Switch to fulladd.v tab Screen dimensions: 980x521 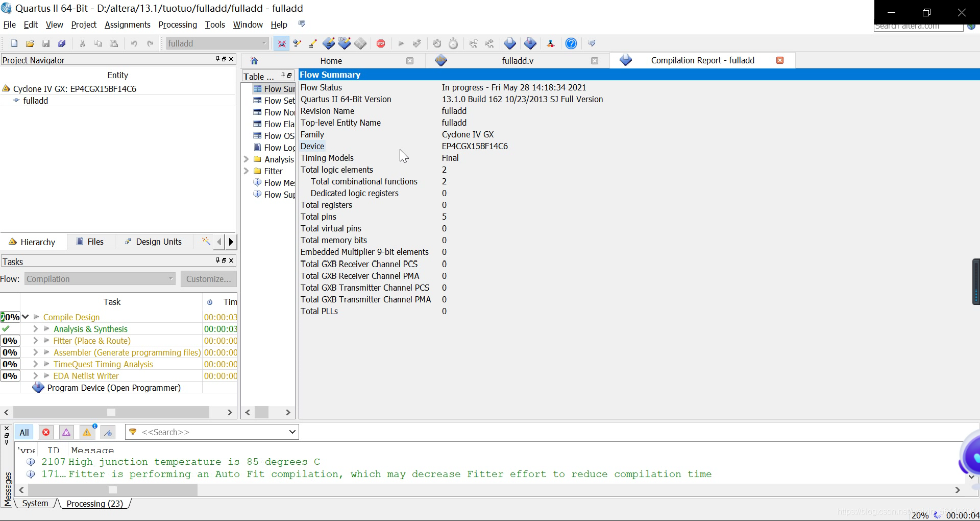click(518, 61)
